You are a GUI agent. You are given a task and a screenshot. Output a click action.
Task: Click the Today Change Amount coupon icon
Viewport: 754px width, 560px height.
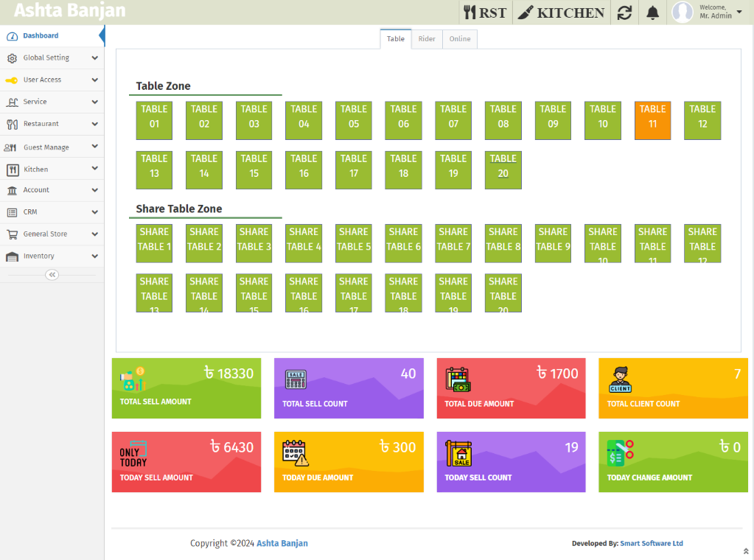tap(621, 453)
